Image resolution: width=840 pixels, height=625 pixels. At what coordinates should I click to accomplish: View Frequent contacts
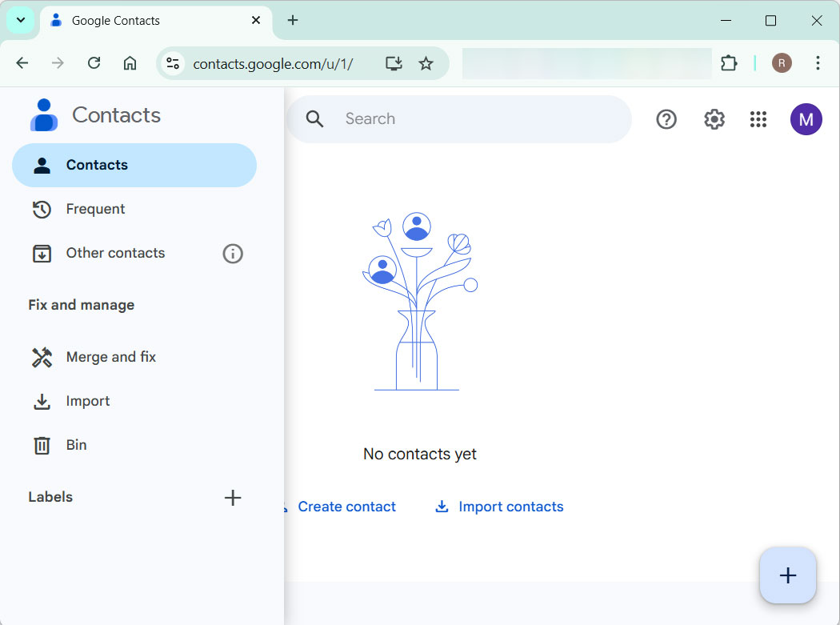(x=94, y=209)
